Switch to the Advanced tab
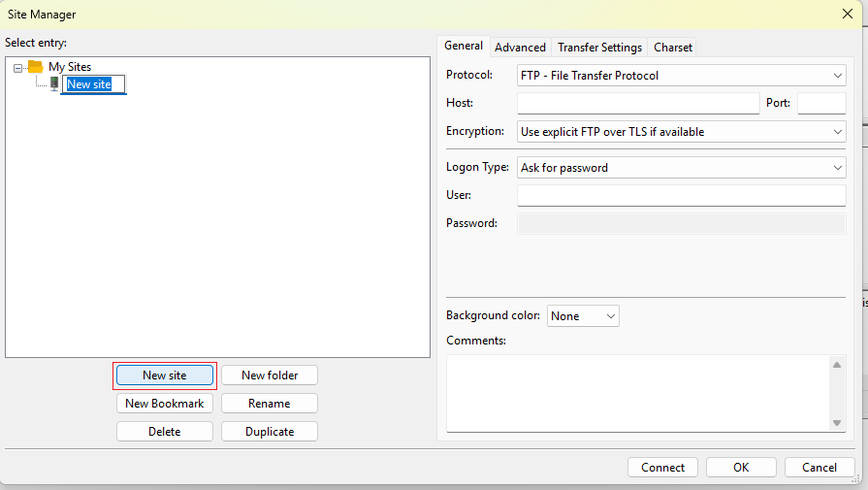868x490 pixels. pyautogui.click(x=520, y=48)
